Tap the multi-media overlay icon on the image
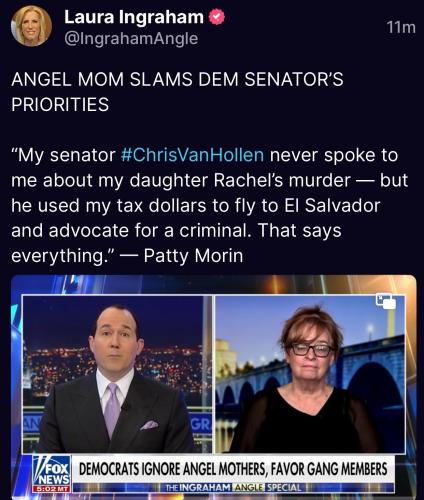Viewport: 424px width, 500px height. [386, 301]
